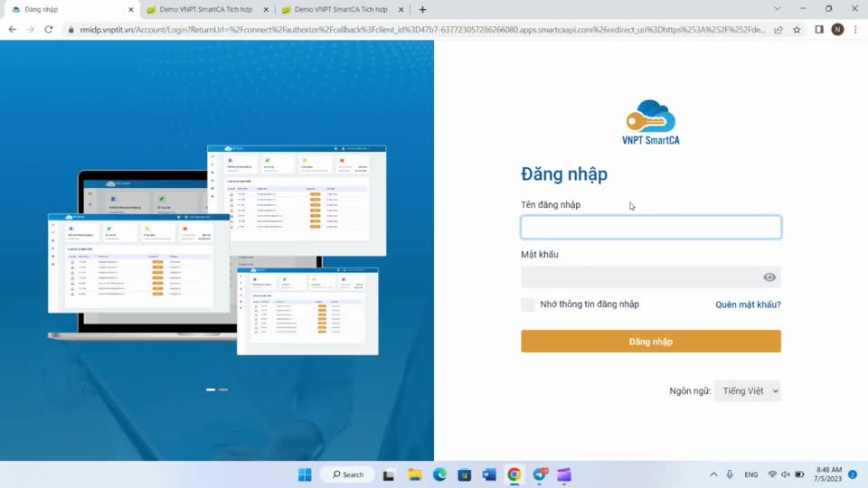Screen dimensions: 868x488
Task: Open the Windows Start menu
Action: click(305, 474)
